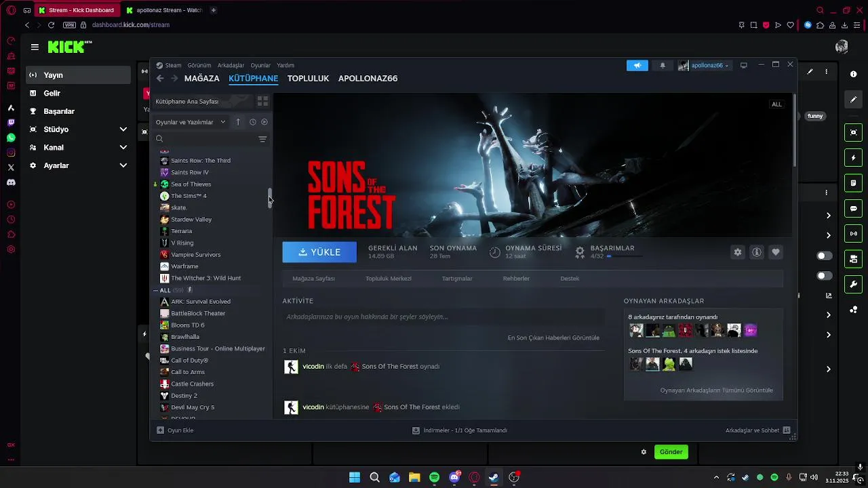The height and width of the screenshot is (488, 868).
Task: Open Görünüm menu
Action: coord(199,66)
